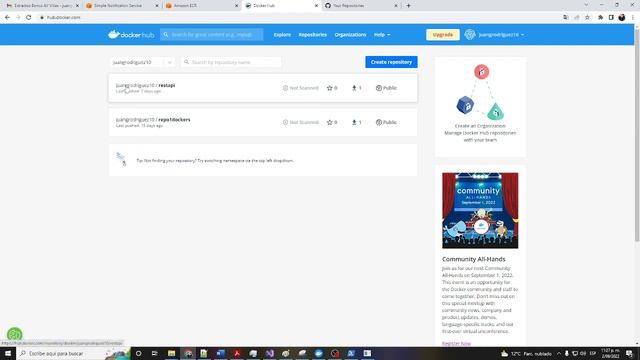Click the download icon on the repo1dockers row
Viewport: 640px width, 360px height.
tap(354, 122)
